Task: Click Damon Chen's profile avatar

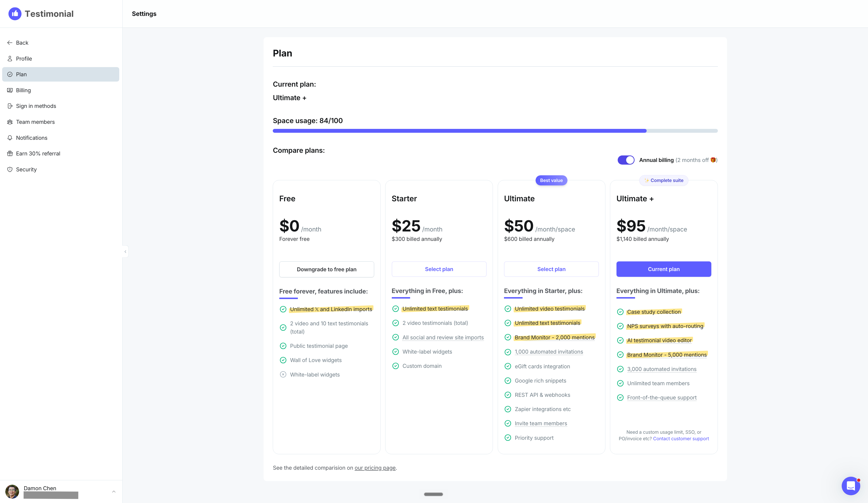Action: pyautogui.click(x=12, y=492)
